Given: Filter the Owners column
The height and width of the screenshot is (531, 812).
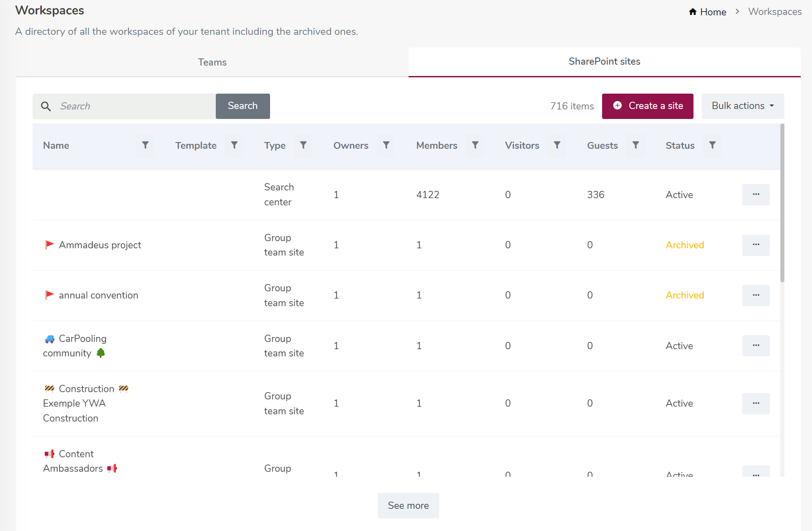Looking at the screenshot, I should click(386, 145).
